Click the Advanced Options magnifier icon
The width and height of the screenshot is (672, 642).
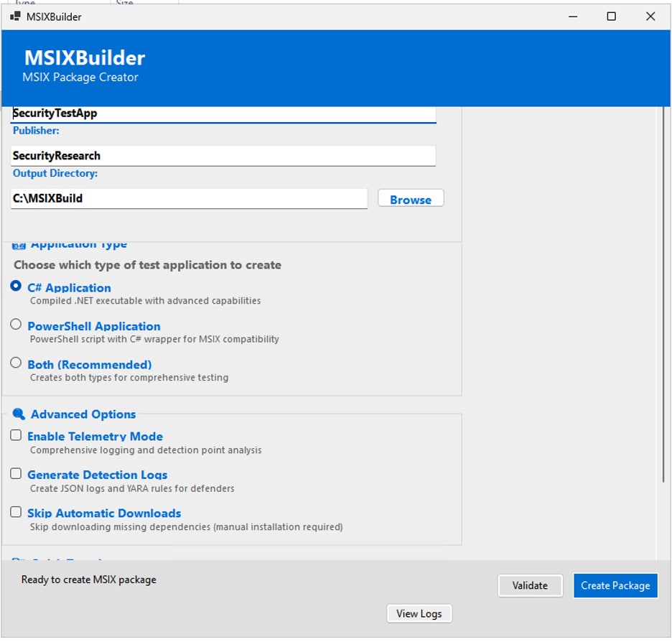pyautogui.click(x=19, y=414)
